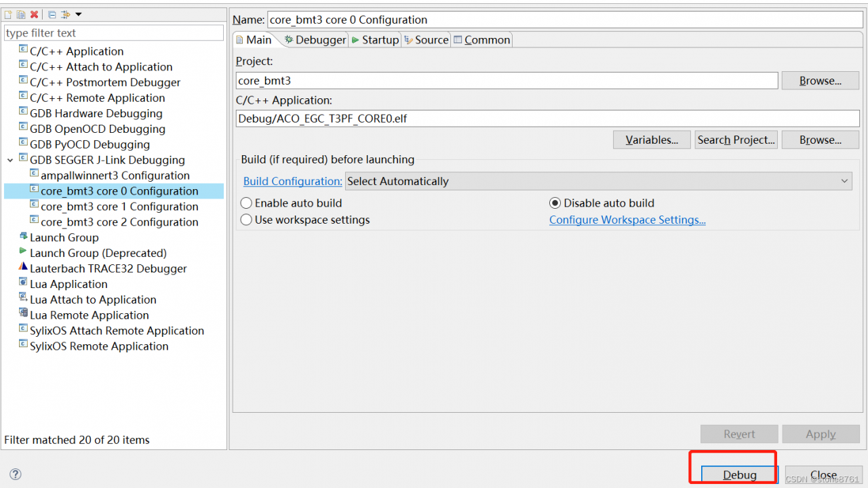The width and height of the screenshot is (868, 488).
Task: Open the filter toolbar dropdown arrow menu
Action: pos(78,14)
